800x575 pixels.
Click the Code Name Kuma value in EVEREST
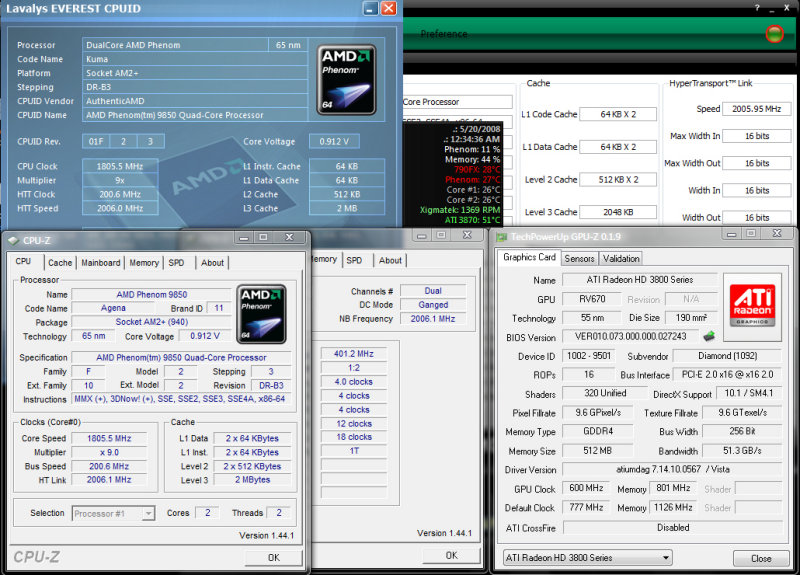(x=195, y=59)
